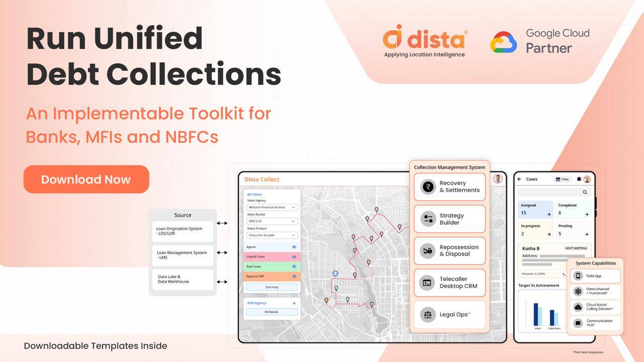This screenshot has height=362, width=644.
Task: Click the Cloud-based Calling Solution cloud icon
Action: tap(578, 307)
